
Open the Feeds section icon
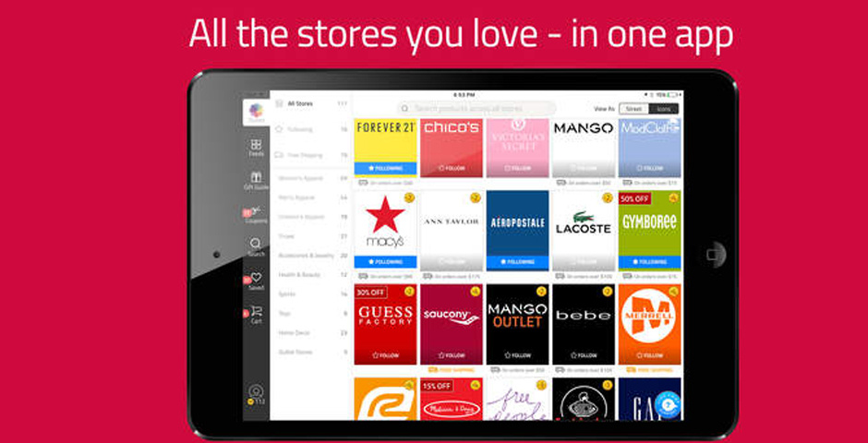pos(256,145)
